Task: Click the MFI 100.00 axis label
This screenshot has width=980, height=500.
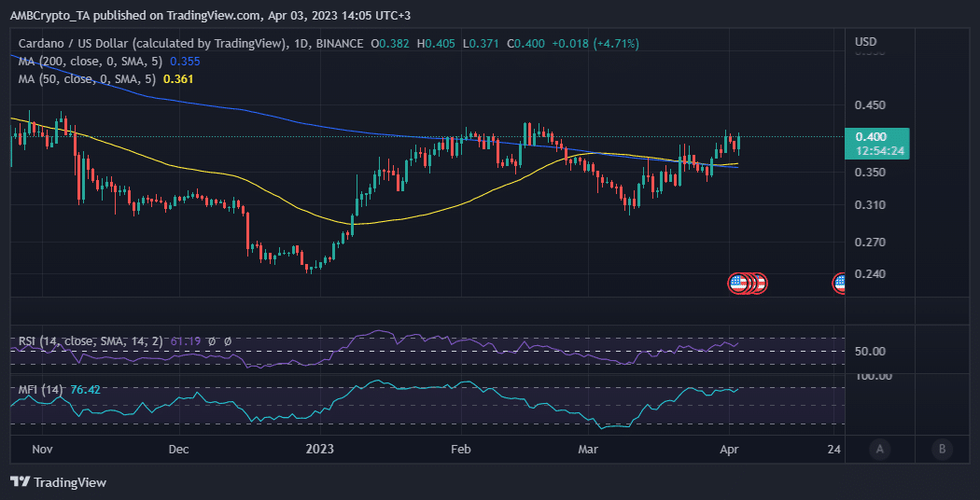Action: coord(873,376)
